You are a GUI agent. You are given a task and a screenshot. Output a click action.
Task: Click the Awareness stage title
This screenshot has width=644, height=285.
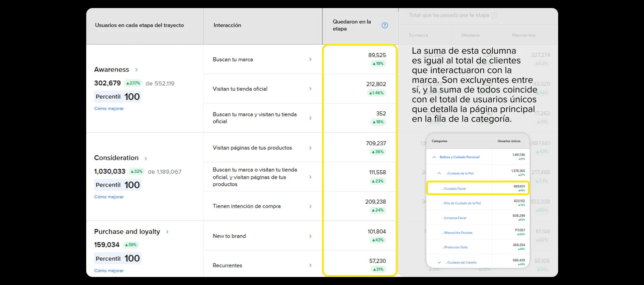pyautogui.click(x=111, y=69)
